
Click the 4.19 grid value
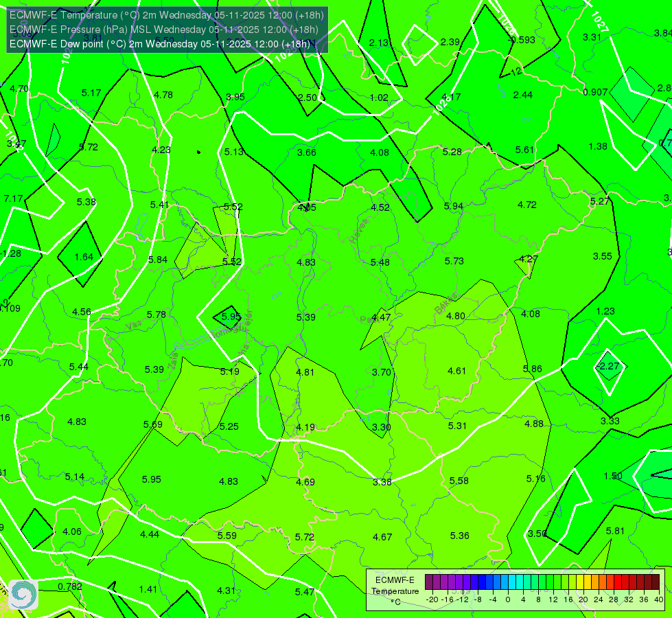[x=305, y=428]
